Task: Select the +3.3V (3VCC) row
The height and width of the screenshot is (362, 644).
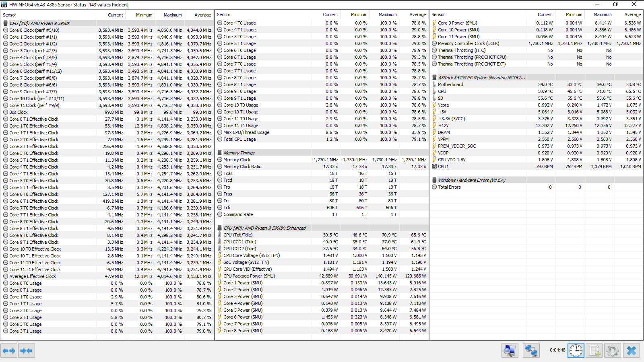Action: point(537,119)
